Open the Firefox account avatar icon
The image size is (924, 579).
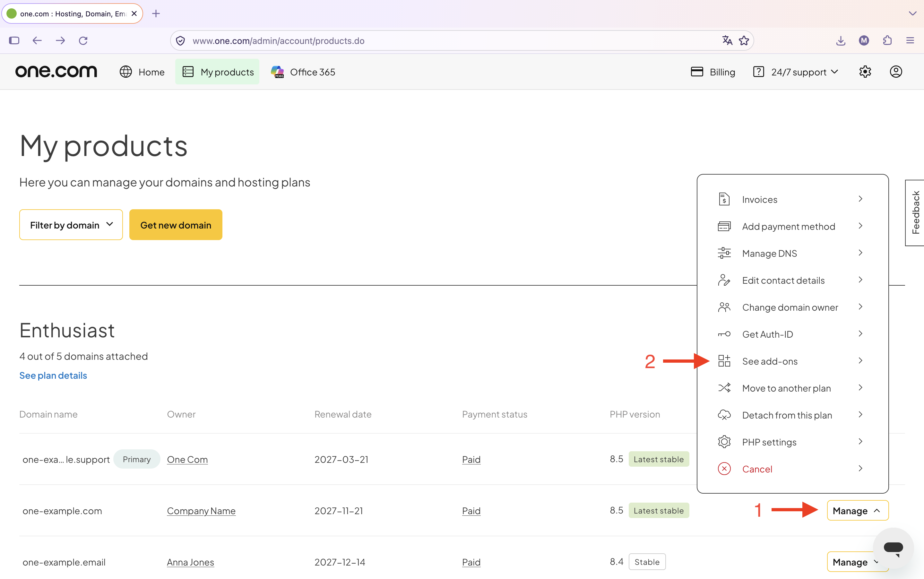point(864,40)
